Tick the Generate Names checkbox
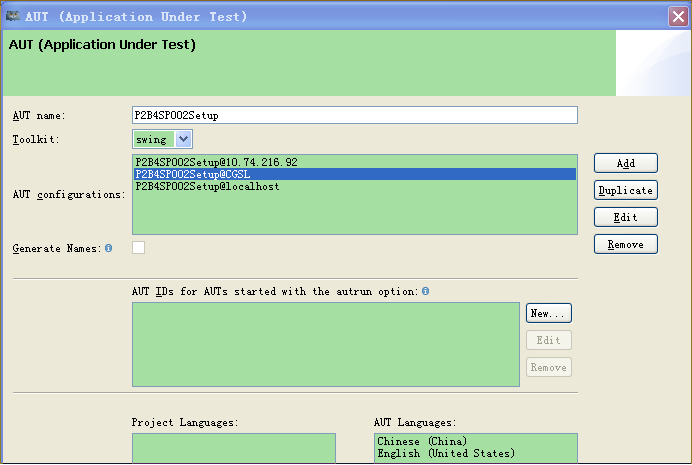The width and height of the screenshot is (692, 465). coord(139,248)
